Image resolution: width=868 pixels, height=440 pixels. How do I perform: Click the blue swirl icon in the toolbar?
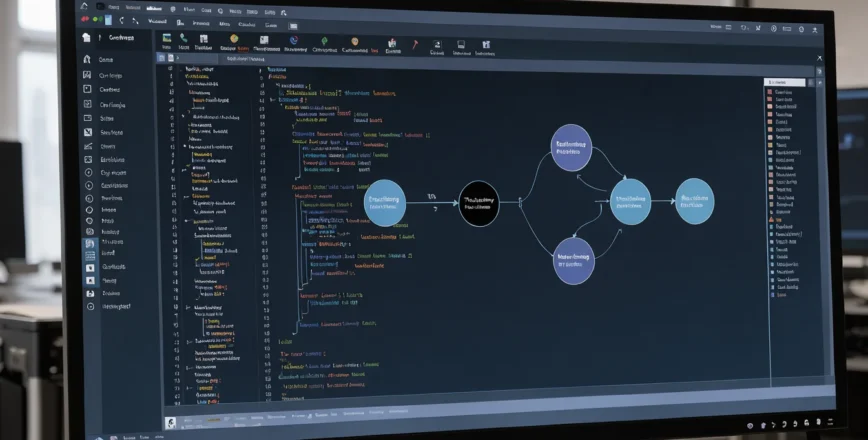294,40
